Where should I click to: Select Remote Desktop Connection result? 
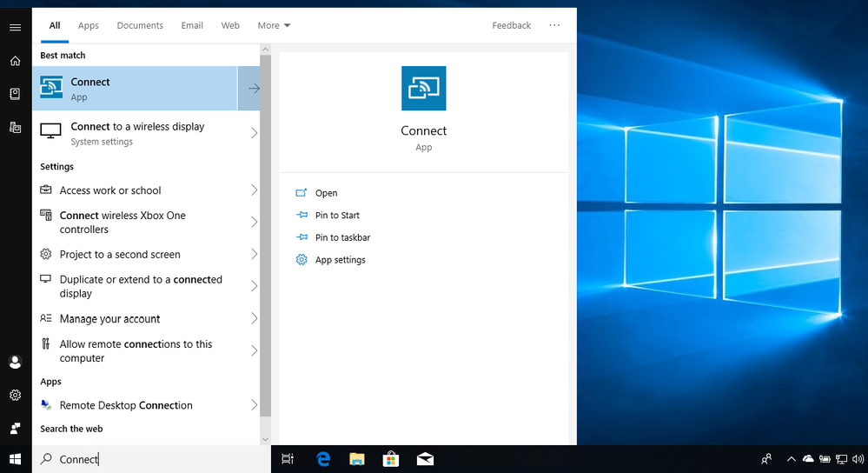pos(146,405)
